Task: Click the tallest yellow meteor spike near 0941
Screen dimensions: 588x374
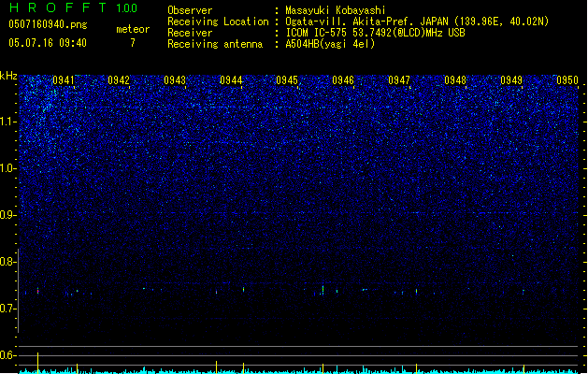Action: point(38,363)
